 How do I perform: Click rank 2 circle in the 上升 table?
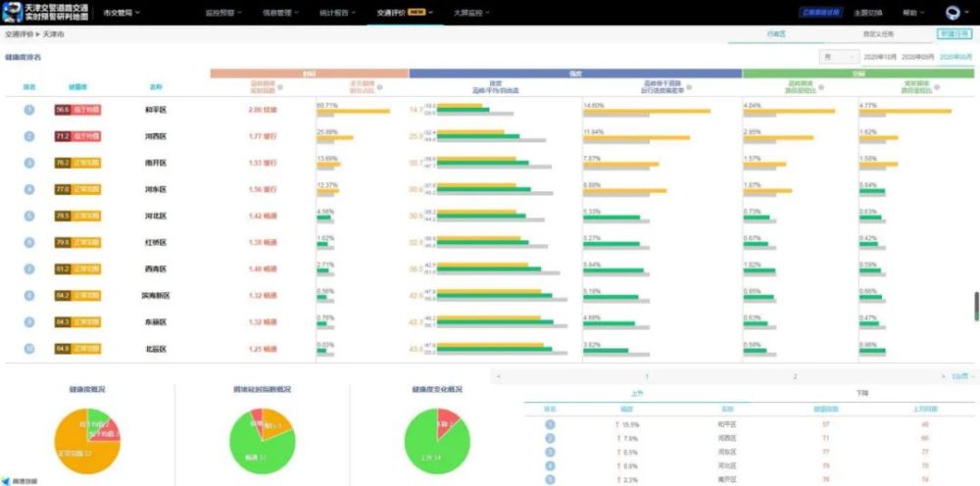coord(550,438)
